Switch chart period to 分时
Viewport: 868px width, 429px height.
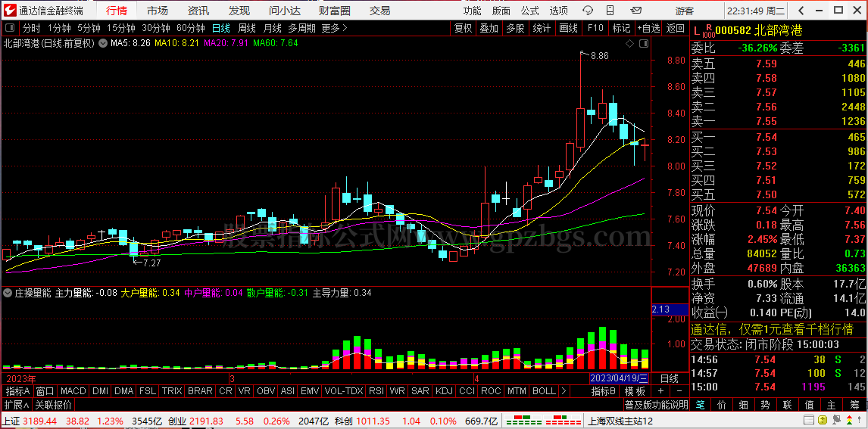pyautogui.click(x=31, y=28)
